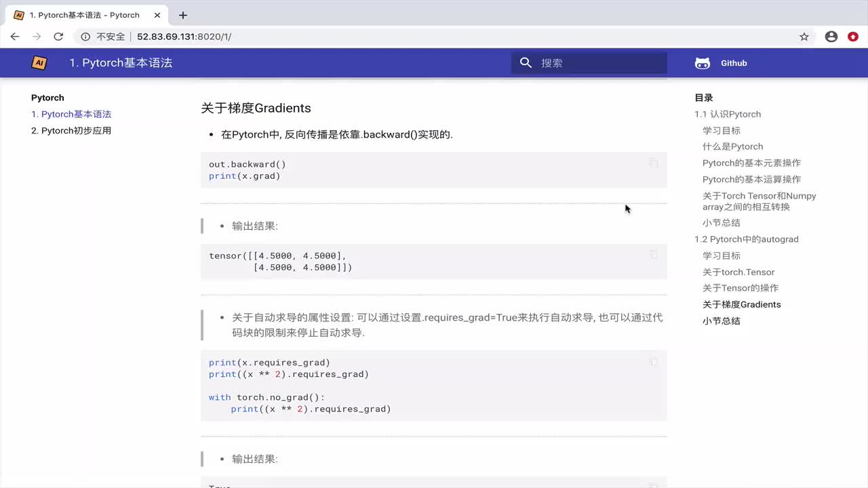Click the browser forward arrow
Screen dimensions: 868x488
37,37
